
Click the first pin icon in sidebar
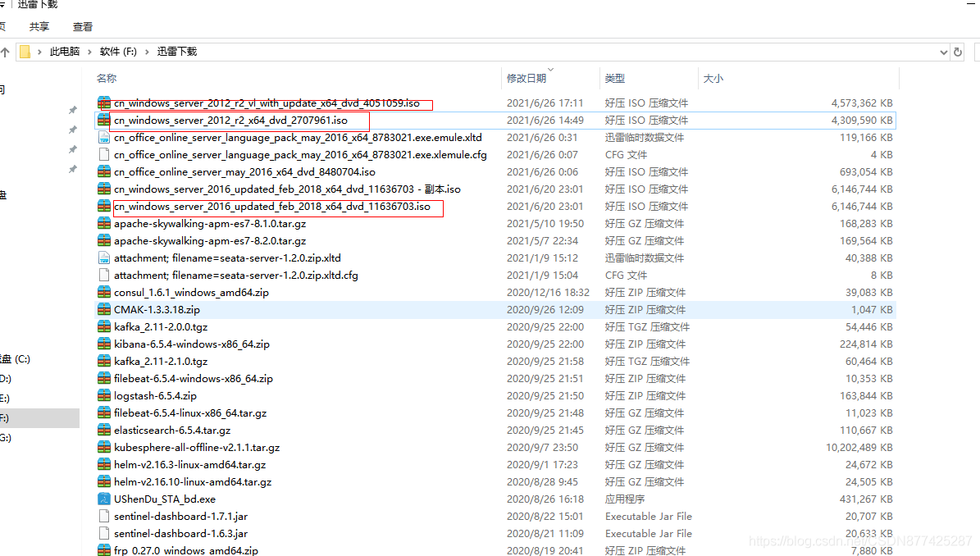(x=72, y=110)
